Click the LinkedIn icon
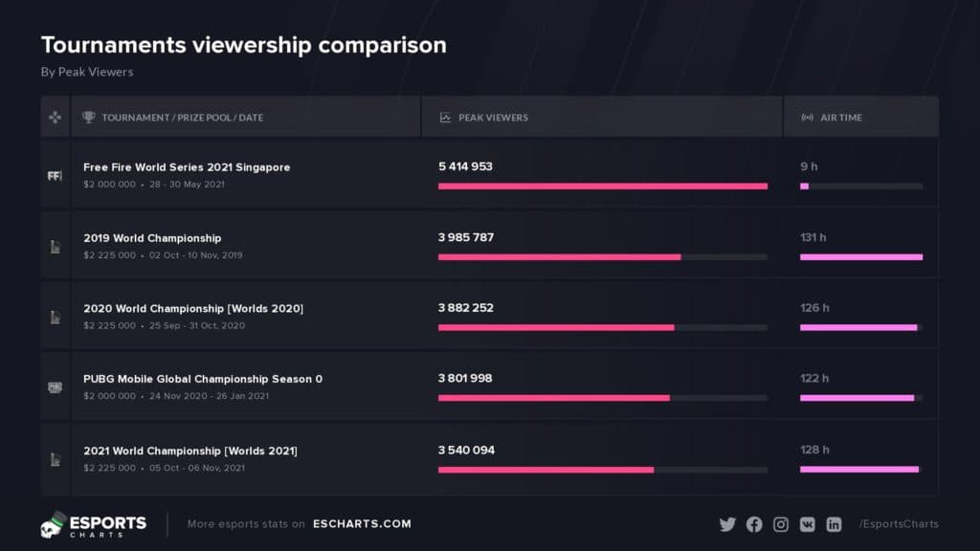The height and width of the screenshot is (551, 980). (834, 524)
